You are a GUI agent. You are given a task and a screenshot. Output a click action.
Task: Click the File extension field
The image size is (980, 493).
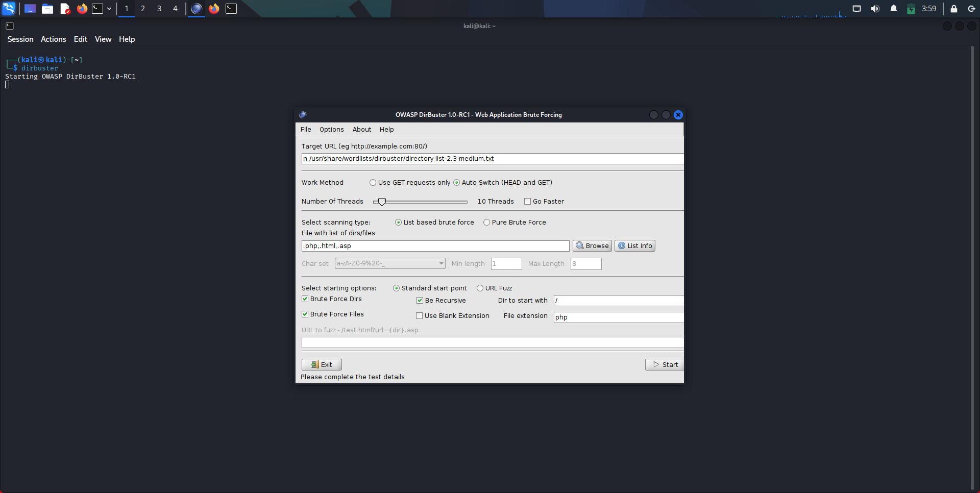pos(619,317)
